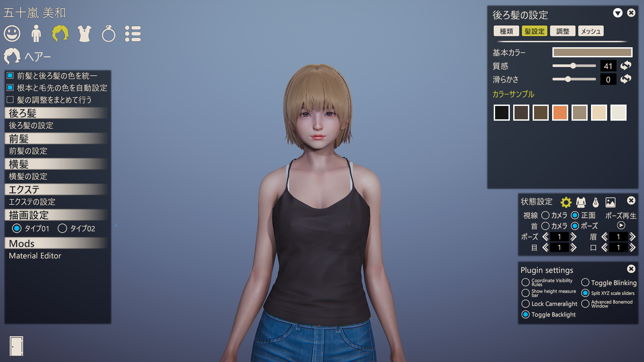The image size is (644, 362).
Task: Toggle 髪の調整をまとめて行う checkbox
Action: pyautogui.click(x=10, y=100)
